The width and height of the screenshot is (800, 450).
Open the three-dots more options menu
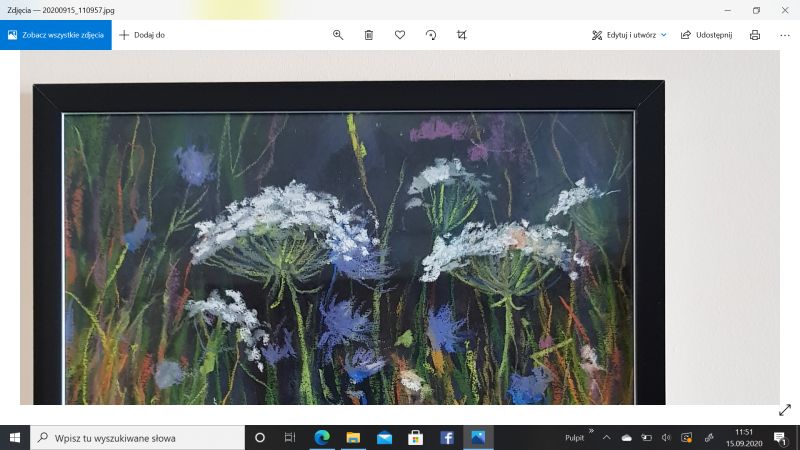[x=785, y=35]
